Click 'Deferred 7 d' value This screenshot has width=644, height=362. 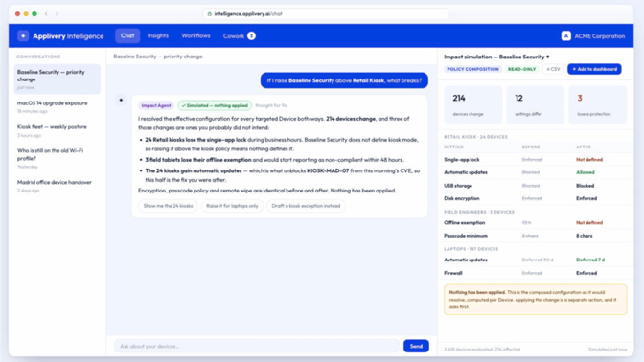pyautogui.click(x=590, y=260)
